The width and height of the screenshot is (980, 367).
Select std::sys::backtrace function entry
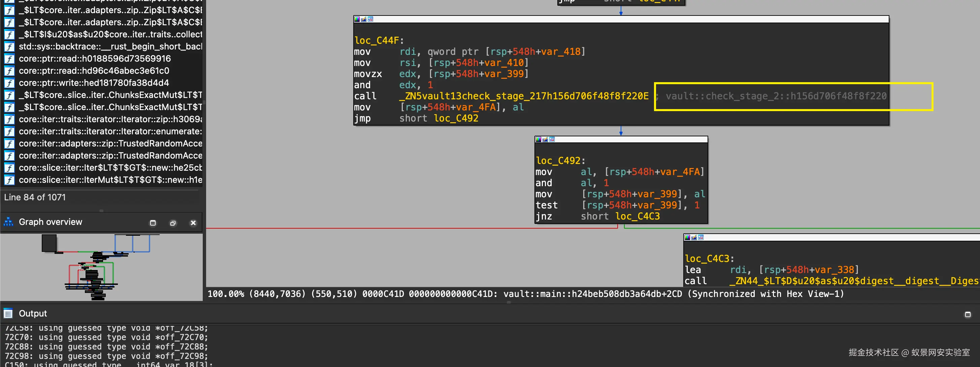tap(110, 46)
